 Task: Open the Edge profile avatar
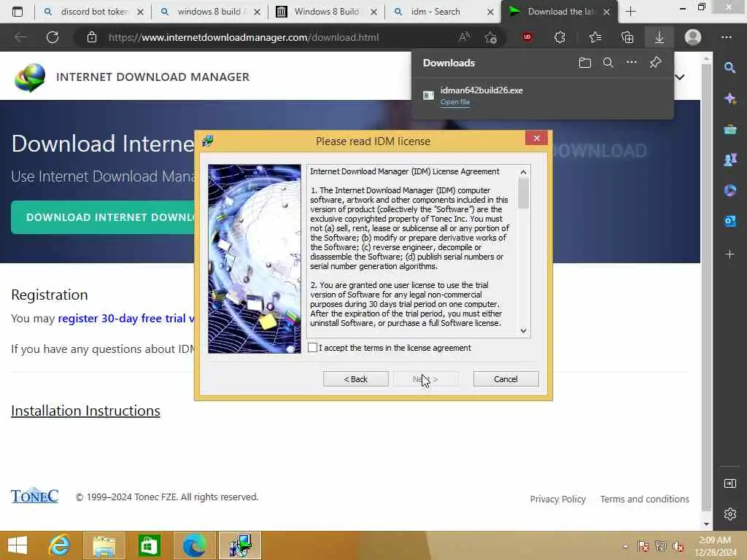click(x=693, y=37)
